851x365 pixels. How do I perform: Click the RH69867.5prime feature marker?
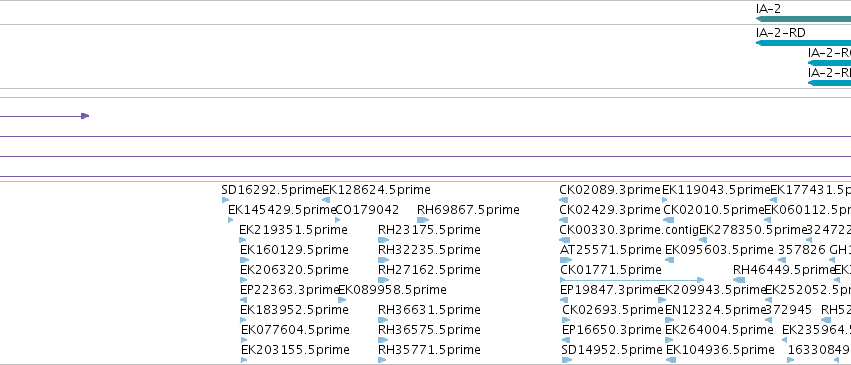pyautogui.click(x=423, y=220)
